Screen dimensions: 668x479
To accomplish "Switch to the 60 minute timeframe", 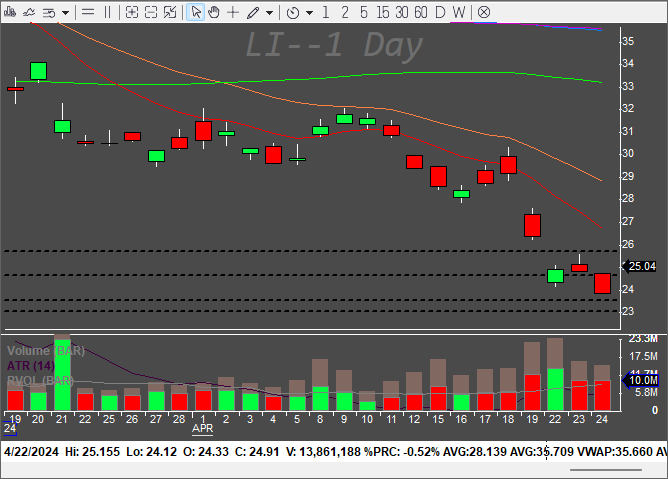I will pos(420,12).
